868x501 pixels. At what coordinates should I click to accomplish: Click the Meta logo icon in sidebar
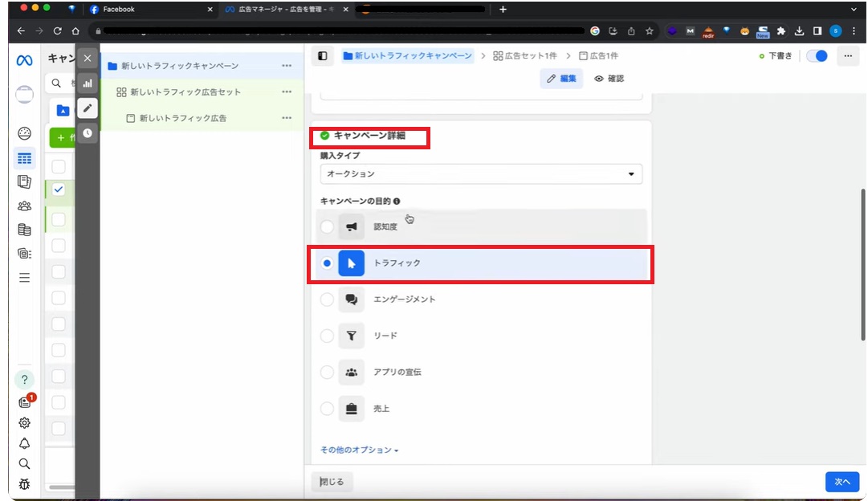[x=24, y=61]
